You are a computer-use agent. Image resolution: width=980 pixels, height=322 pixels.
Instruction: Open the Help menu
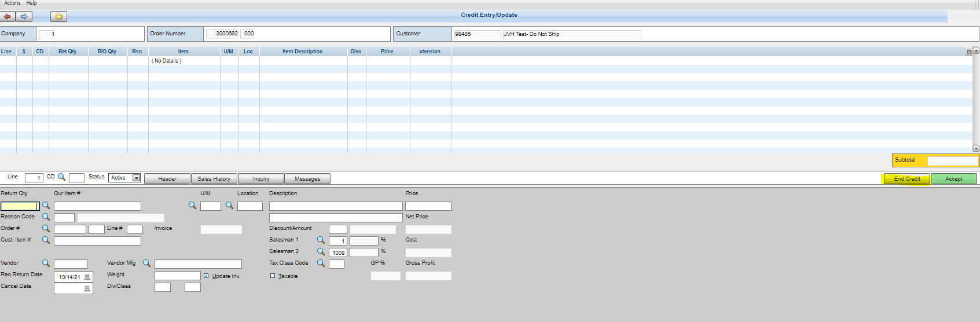pos(31,3)
